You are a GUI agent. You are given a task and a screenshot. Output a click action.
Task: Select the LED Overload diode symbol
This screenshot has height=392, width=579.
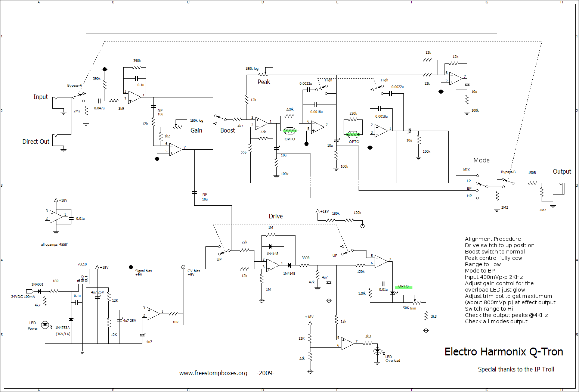[377, 351]
